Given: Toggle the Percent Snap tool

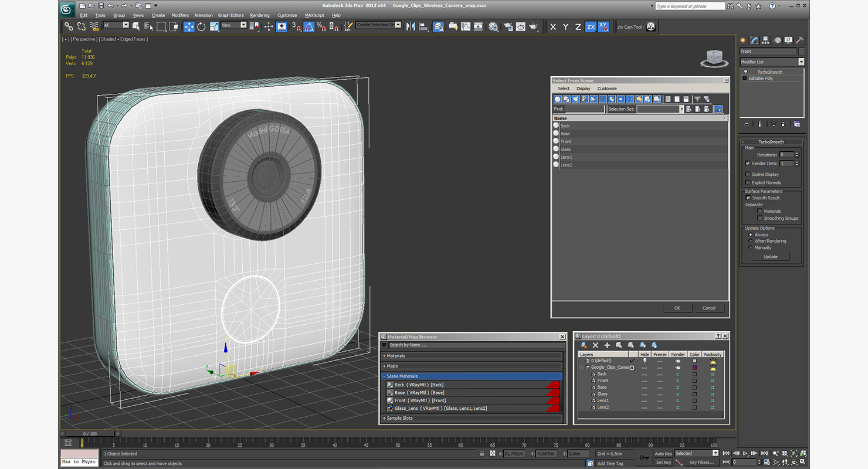Looking at the screenshot, I should [321, 26].
